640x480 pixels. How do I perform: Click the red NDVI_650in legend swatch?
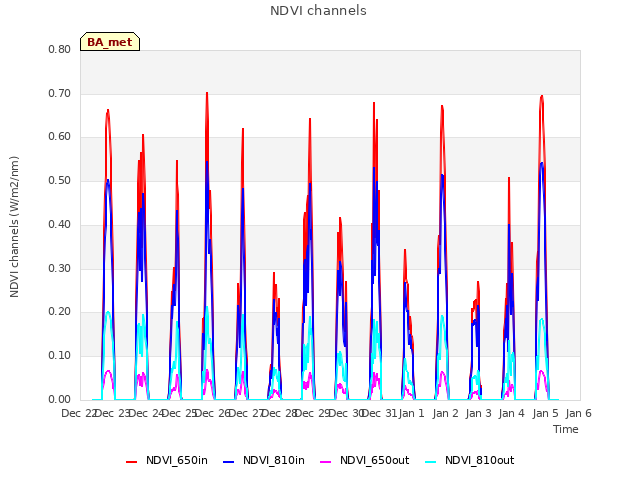click(x=131, y=462)
